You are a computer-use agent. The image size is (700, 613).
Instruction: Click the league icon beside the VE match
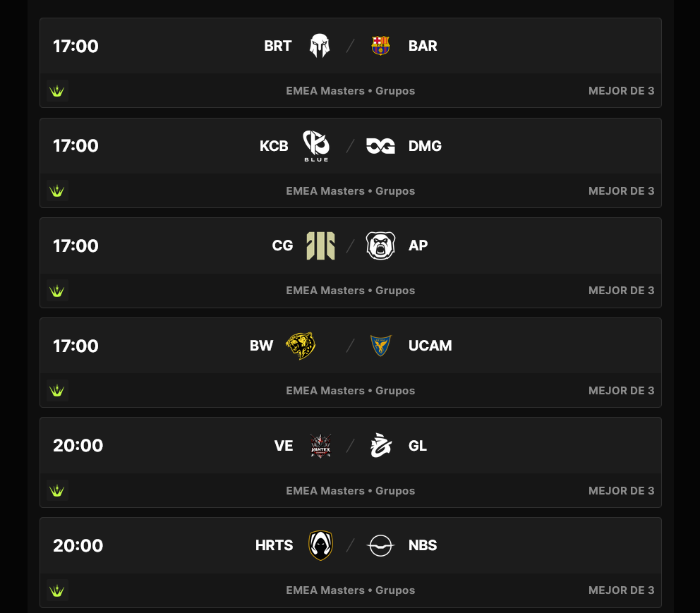tap(57, 490)
